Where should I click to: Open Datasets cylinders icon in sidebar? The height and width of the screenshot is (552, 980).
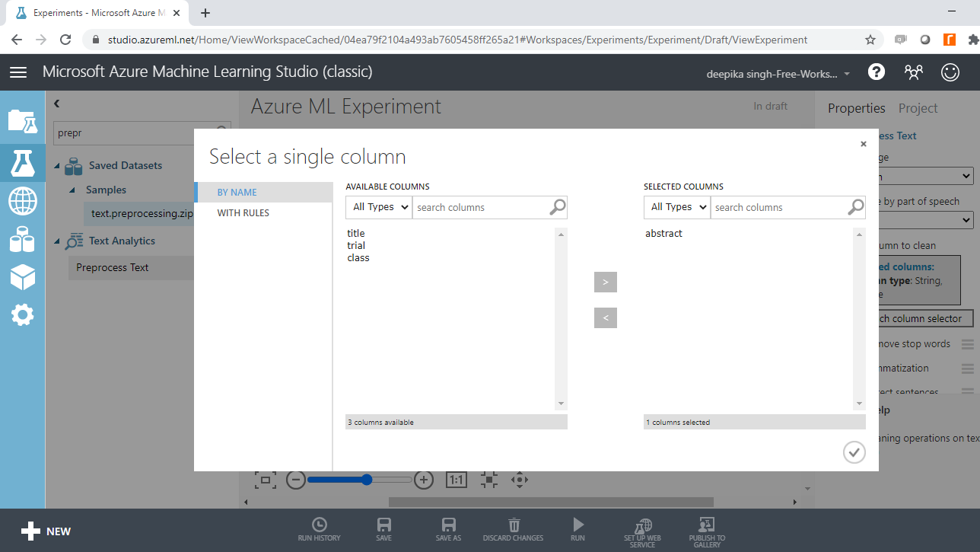click(x=22, y=240)
